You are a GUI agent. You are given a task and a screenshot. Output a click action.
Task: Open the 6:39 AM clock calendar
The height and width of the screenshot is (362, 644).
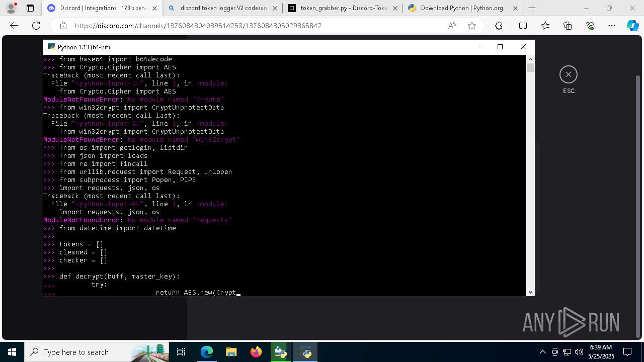[601, 352]
